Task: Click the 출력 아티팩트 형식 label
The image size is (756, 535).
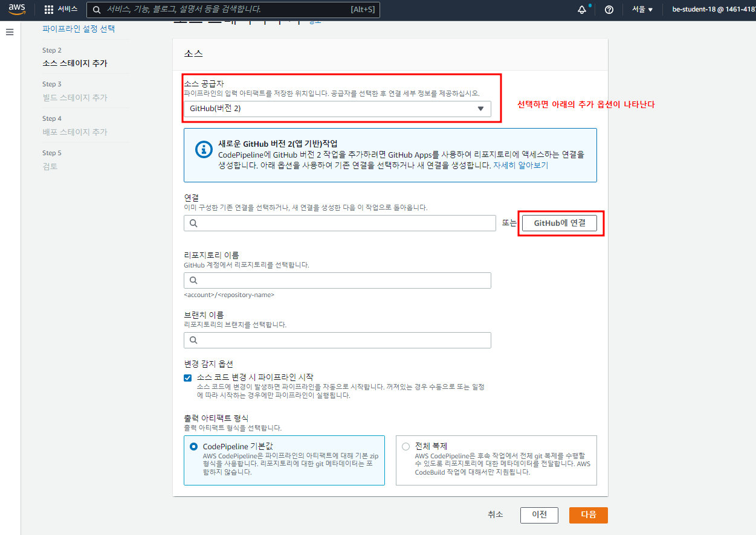Action: point(216,418)
